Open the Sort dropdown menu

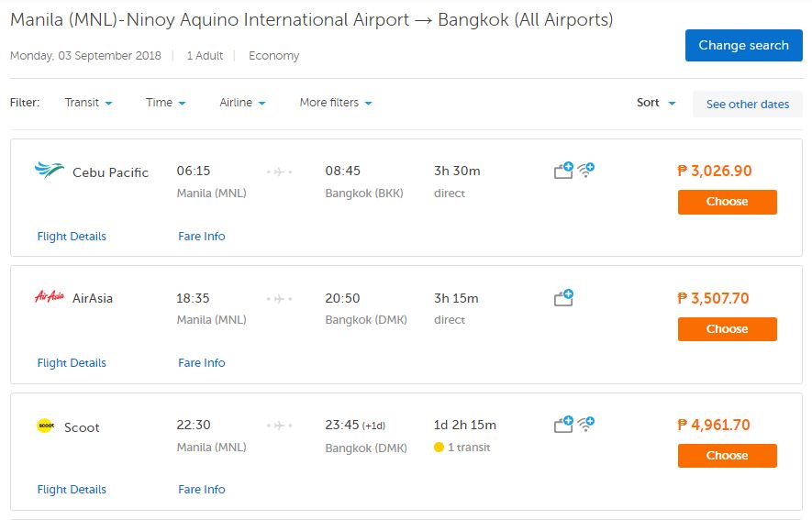656,103
